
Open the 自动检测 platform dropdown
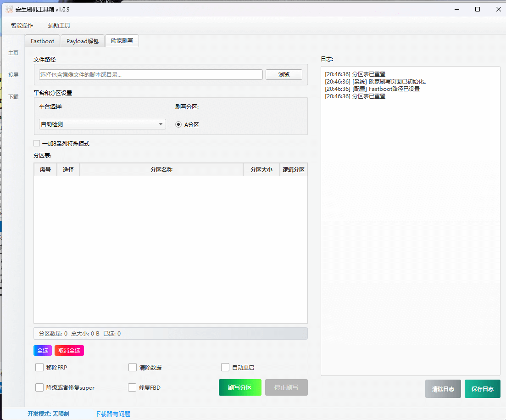point(102,124)
